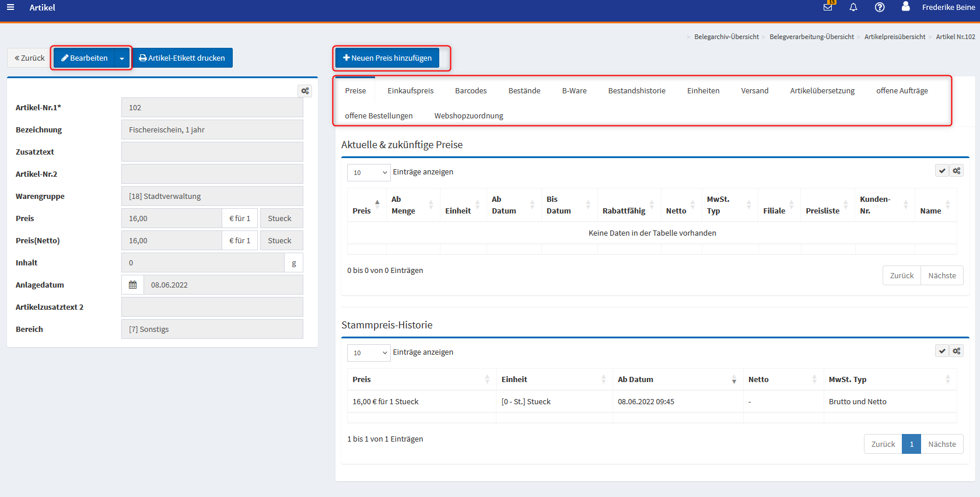Image resolution: width=980 pixels, height=497 pixels.
Task: Click the bell notification icon
Action: tap(853, 8)
